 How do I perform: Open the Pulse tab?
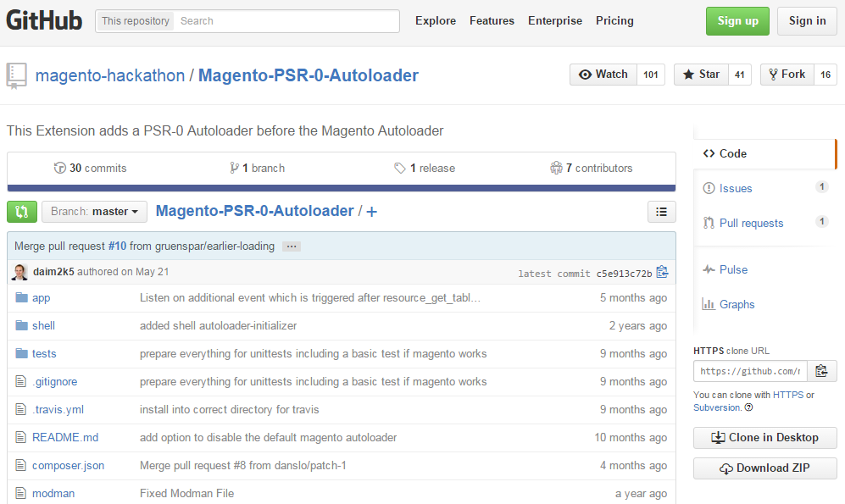(x=764, y=269)
